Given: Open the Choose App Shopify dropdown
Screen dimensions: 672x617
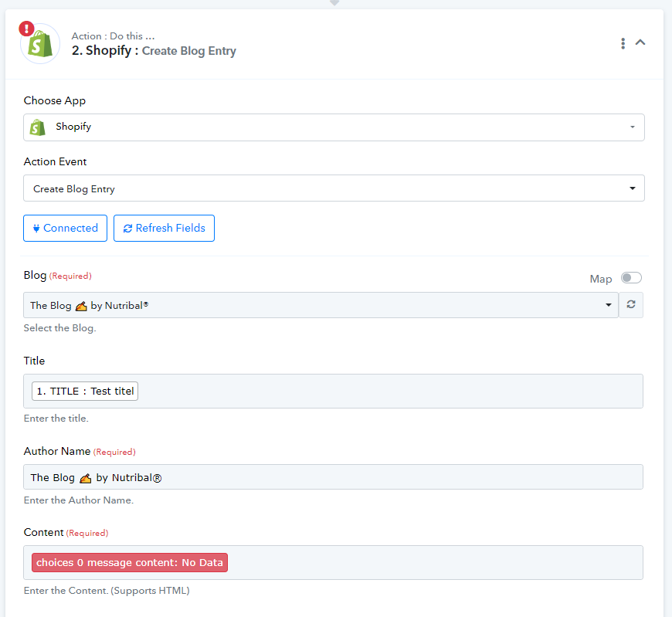Looking at the screenshot, I should pos(334,127).
